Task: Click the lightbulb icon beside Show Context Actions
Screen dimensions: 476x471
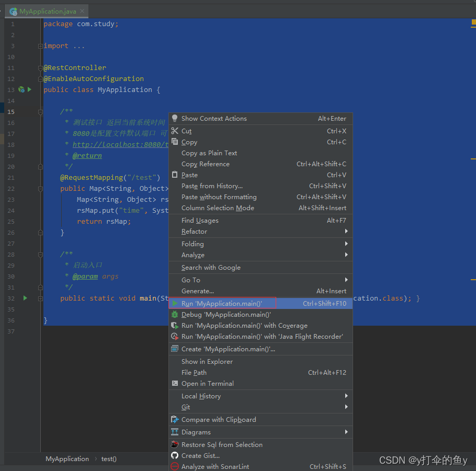Action: click(175, 118)
